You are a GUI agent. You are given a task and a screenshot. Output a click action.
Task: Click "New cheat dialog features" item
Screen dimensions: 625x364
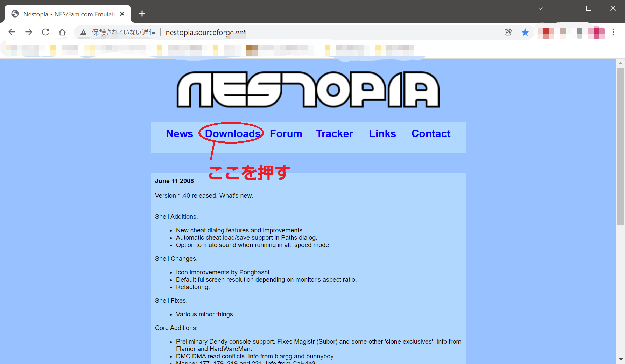click(x=240, y=230)
